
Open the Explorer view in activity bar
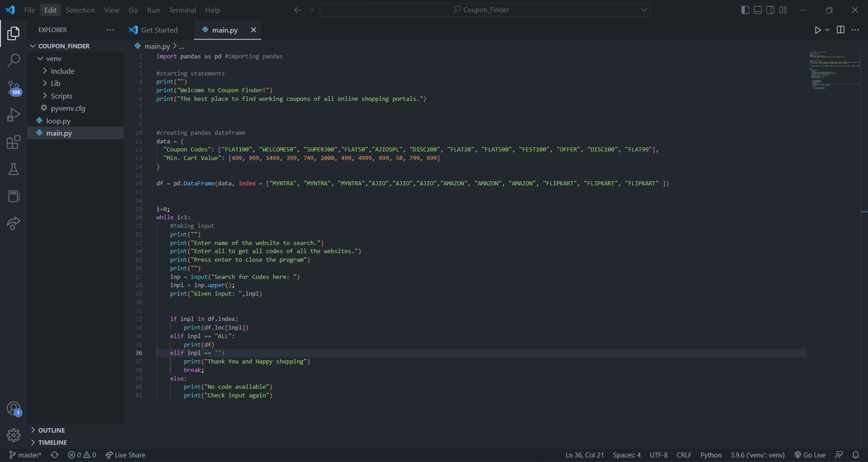point(14,33)
